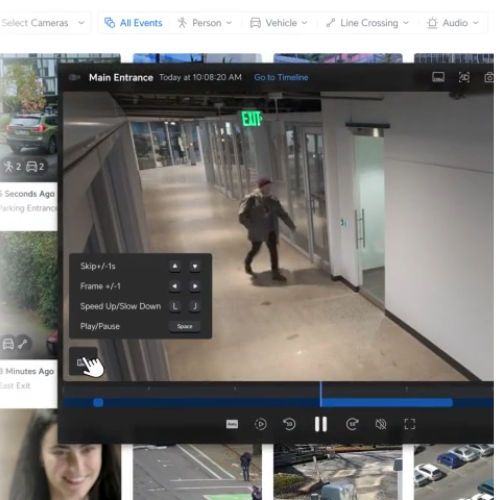This screenshot has width=500, height=500.
Task: Click the Skip up arrow key
Action: click(175, 266)
